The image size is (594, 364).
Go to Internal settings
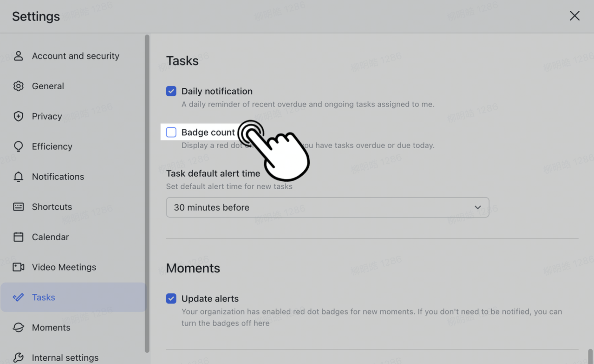pyautogui.click(x=65, y=357)
